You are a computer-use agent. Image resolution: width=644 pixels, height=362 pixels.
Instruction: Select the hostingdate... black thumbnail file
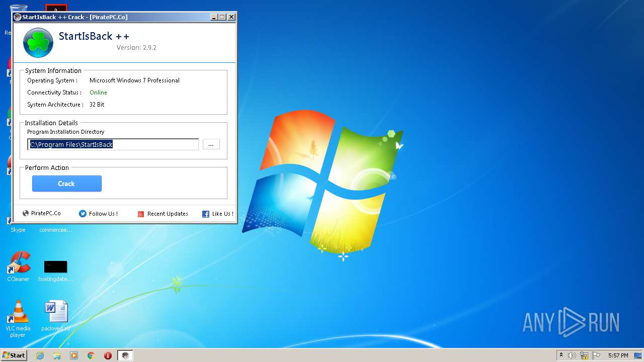55,270
